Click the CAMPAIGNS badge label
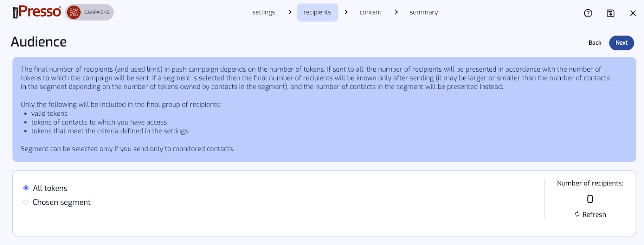Viewport: 644px width, 245px height. tap(97, 12)
